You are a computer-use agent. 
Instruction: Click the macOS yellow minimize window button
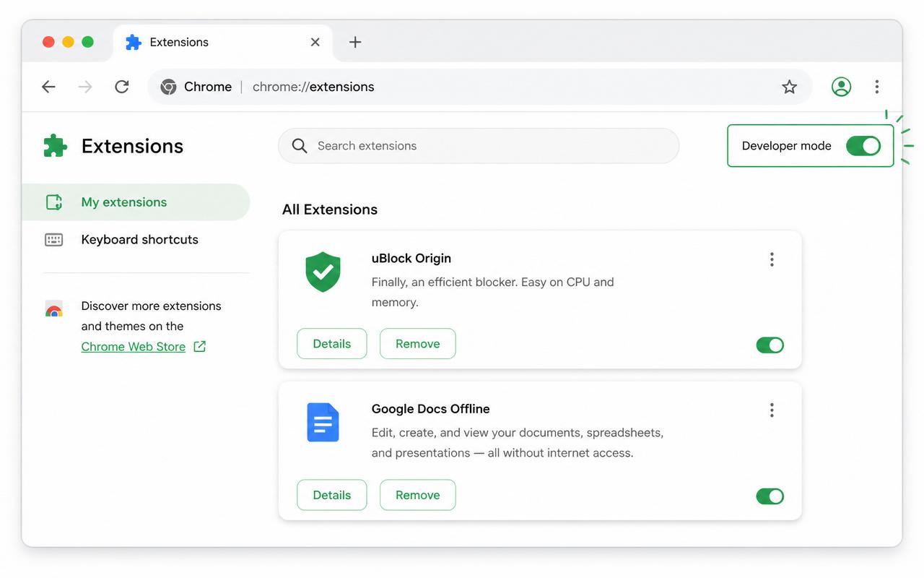coord(68,42)
